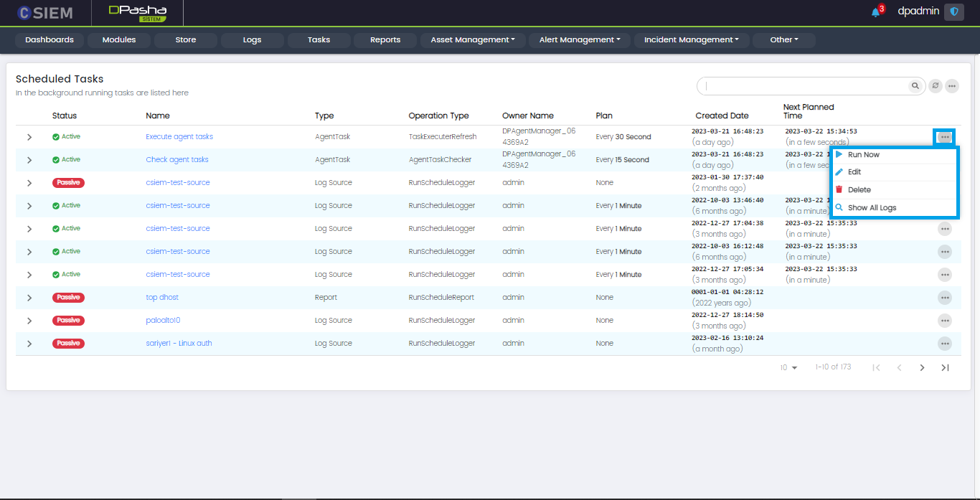The height and width of the screenshot is (500, 980).
Task: Open the rows-per-page dropdown
Action: (x=789, y=367)
